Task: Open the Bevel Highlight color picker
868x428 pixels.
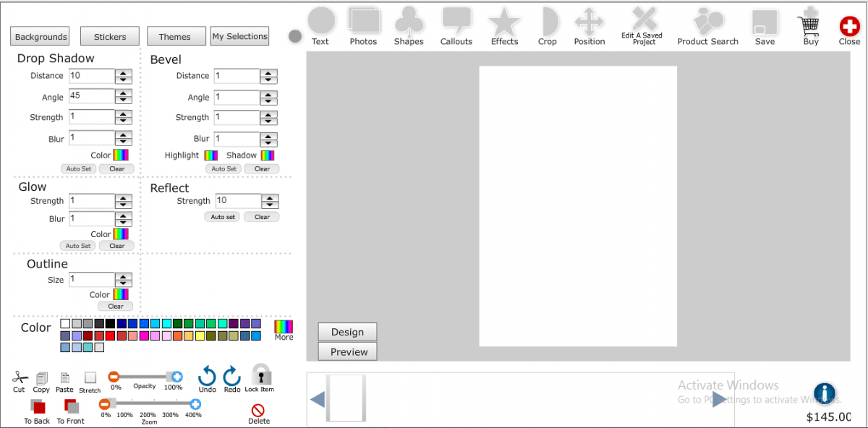Action: click(x=210, y=155)
